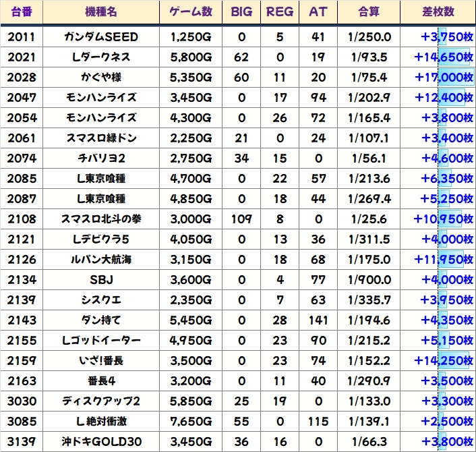The image size is (476, 452).
Task: Click the +17,000枚 difference value
Action: 444,77
